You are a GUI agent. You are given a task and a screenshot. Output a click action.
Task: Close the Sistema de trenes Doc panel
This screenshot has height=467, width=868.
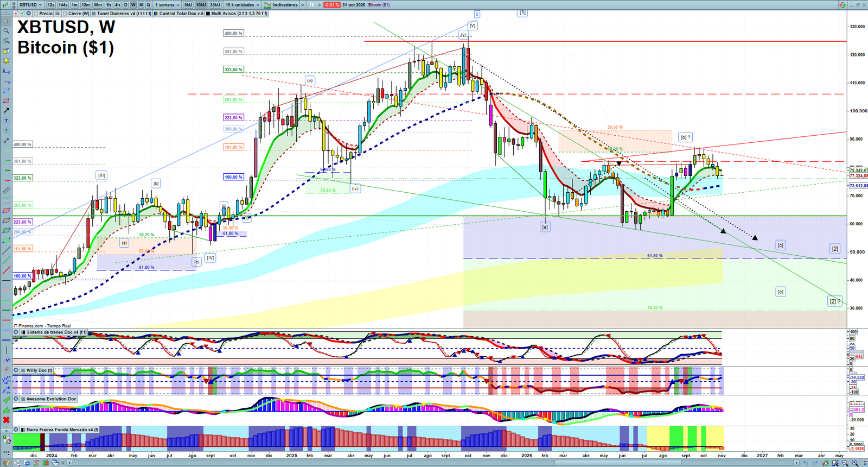click(16, 332)
